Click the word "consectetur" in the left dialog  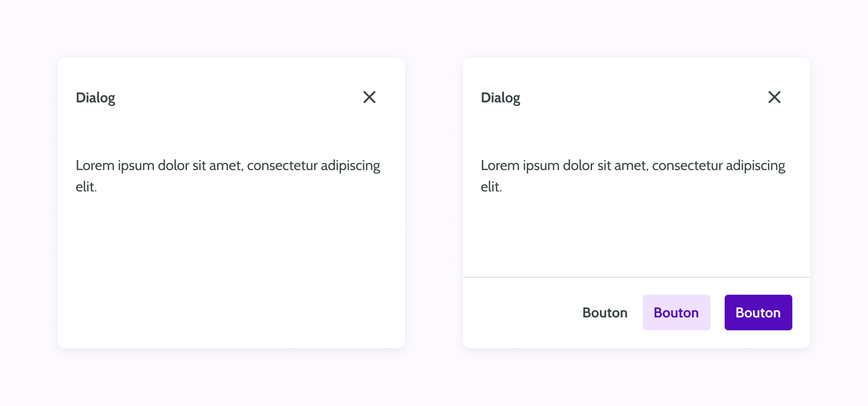click(x=282, y=166)
